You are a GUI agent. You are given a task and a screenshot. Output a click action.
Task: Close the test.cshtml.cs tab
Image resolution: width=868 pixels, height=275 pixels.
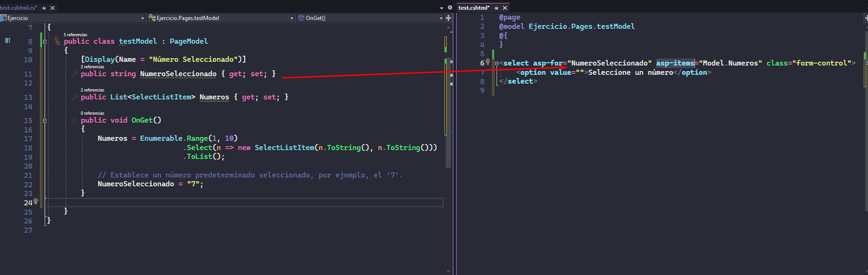[53, 8]
